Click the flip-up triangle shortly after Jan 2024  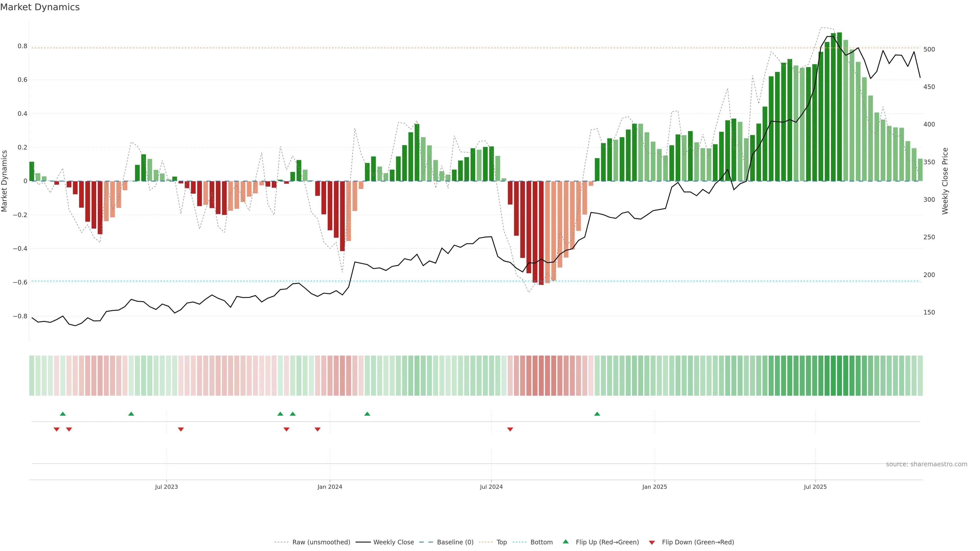(367, 414)
